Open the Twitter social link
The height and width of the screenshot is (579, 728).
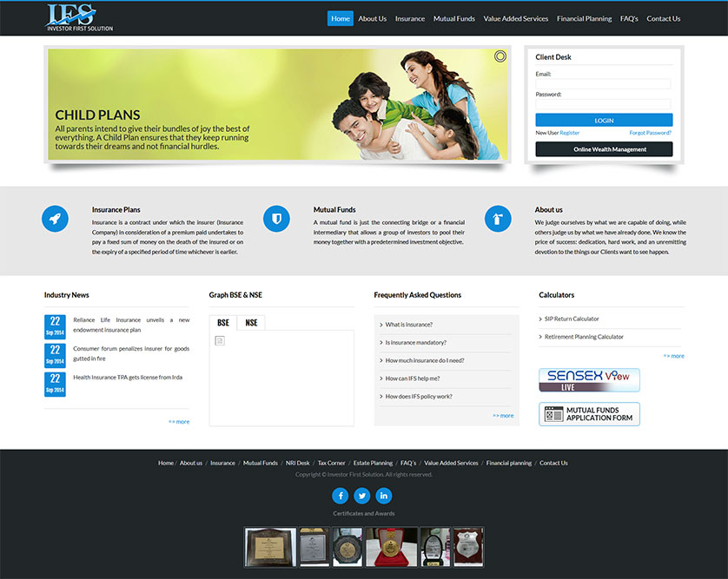coord(362,496)
